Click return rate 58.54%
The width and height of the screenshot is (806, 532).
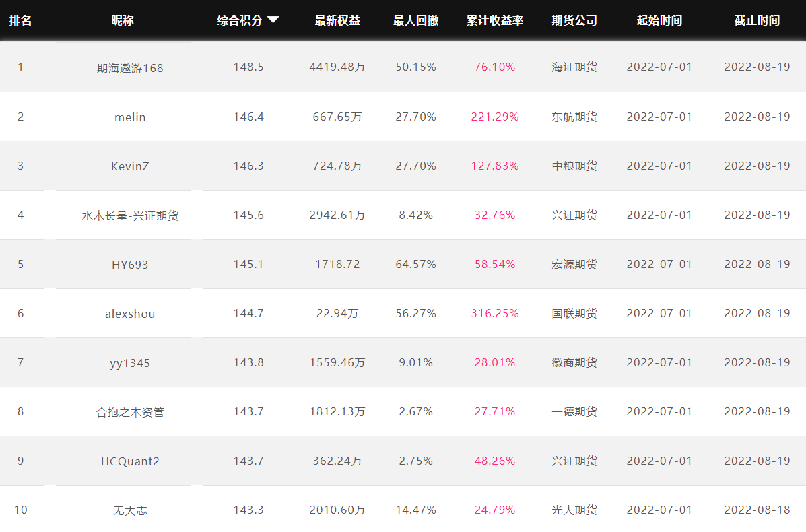tap(495, 264)
